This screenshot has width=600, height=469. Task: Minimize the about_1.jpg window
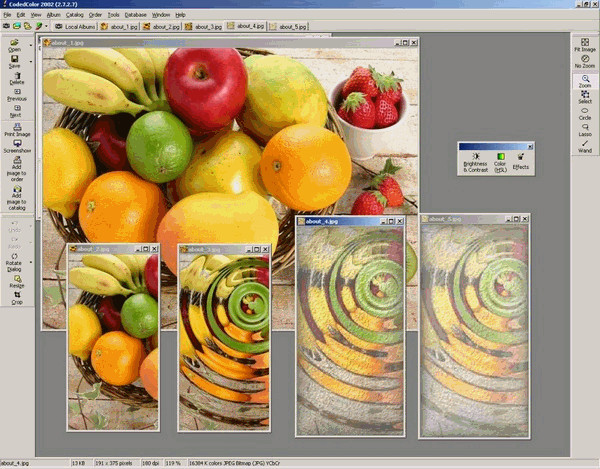pos(398,43)
